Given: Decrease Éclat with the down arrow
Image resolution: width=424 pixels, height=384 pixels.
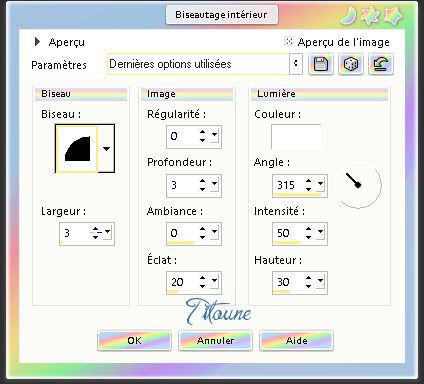Looking at the screenshot, I should [203, 286].
